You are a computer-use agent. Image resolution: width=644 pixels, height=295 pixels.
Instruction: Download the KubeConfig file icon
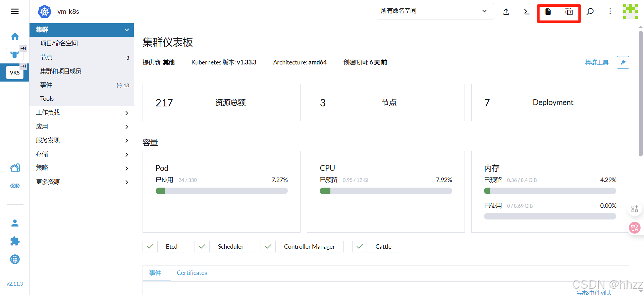pyautogui.click(x=548, y=12)
